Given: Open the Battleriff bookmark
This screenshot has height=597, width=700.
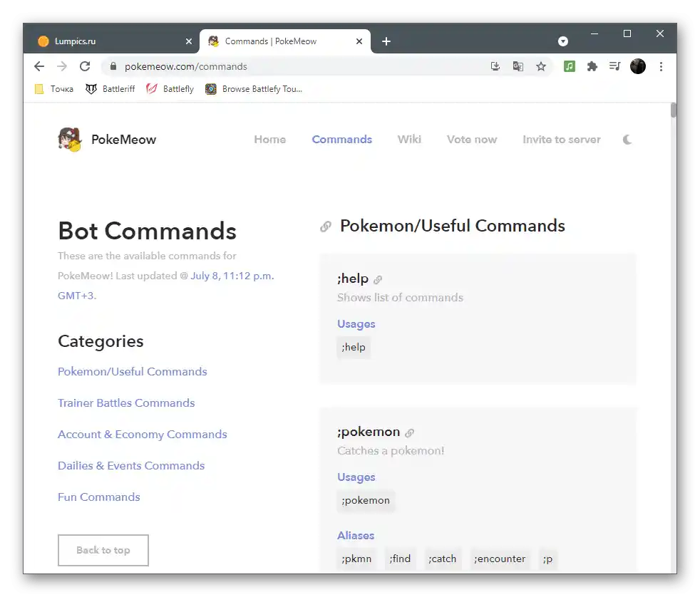Looking at the screenshot, I should (110, 89).
